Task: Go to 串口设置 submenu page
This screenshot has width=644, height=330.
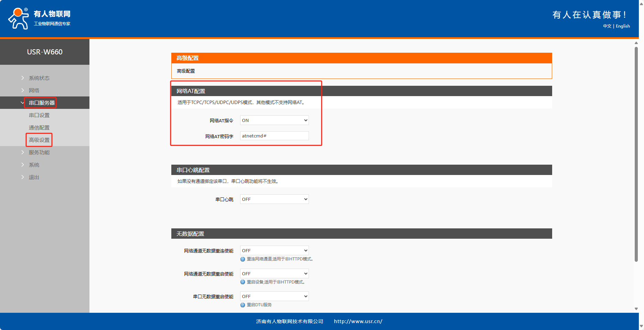Action: [x=39, y=115]
